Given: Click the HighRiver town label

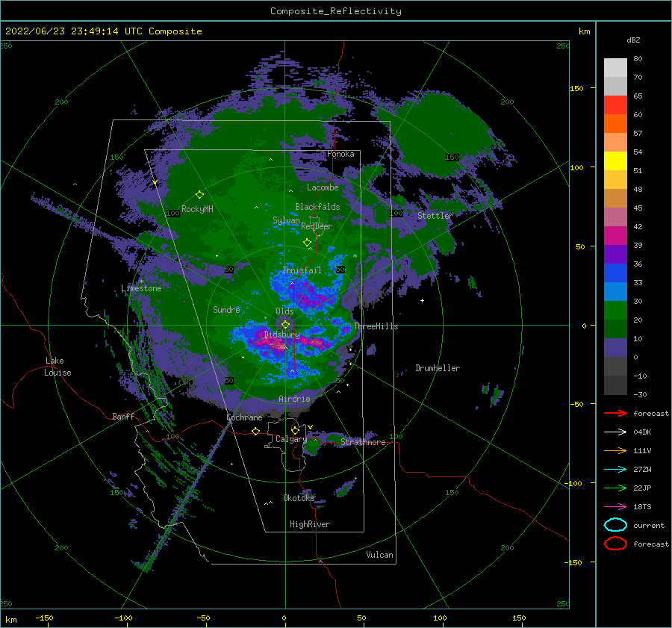Looking at the screenshot, I should pos(310,524).
